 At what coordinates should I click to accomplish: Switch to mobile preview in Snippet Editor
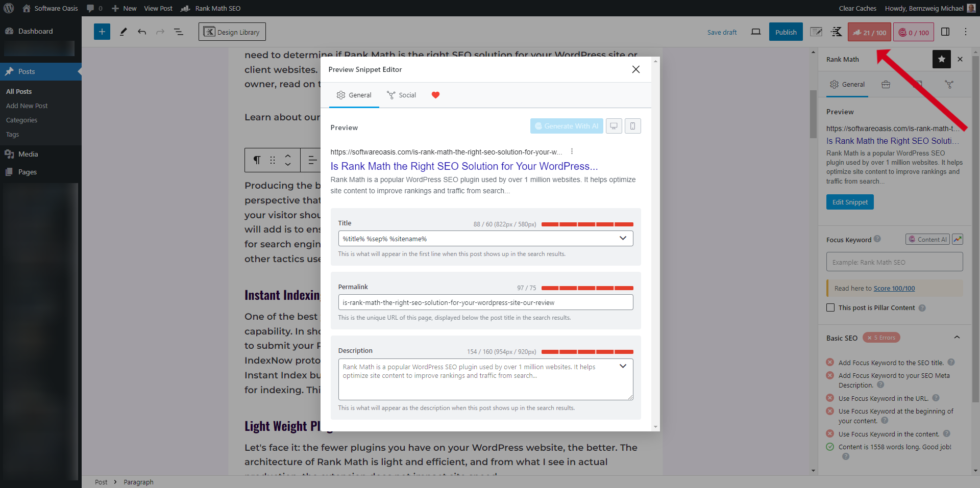pos(632,126)
